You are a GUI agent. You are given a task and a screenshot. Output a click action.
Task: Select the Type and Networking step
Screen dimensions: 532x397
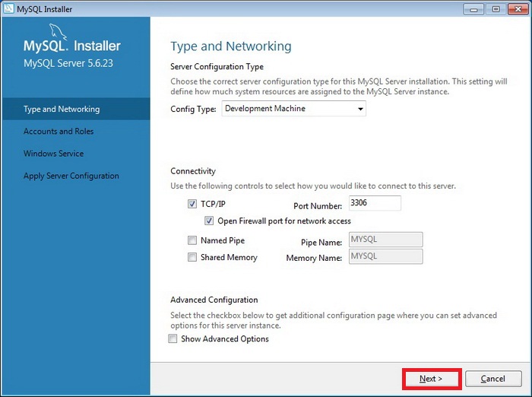[x=76, y=109]
